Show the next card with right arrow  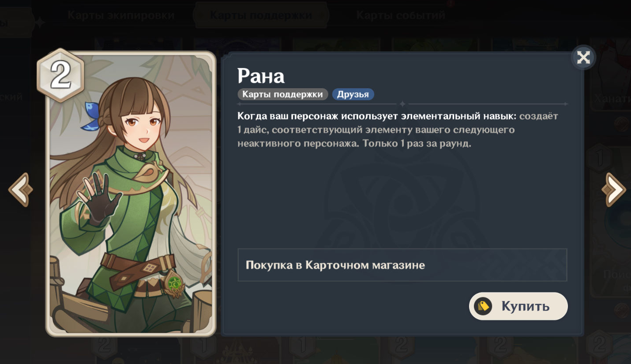click(x=613, y=190)
